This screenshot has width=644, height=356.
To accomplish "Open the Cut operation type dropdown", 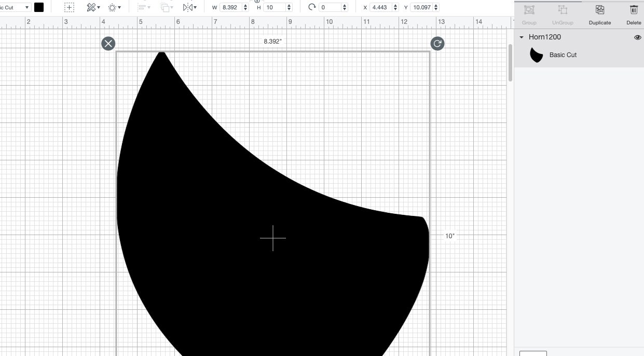I will [16, 7].
